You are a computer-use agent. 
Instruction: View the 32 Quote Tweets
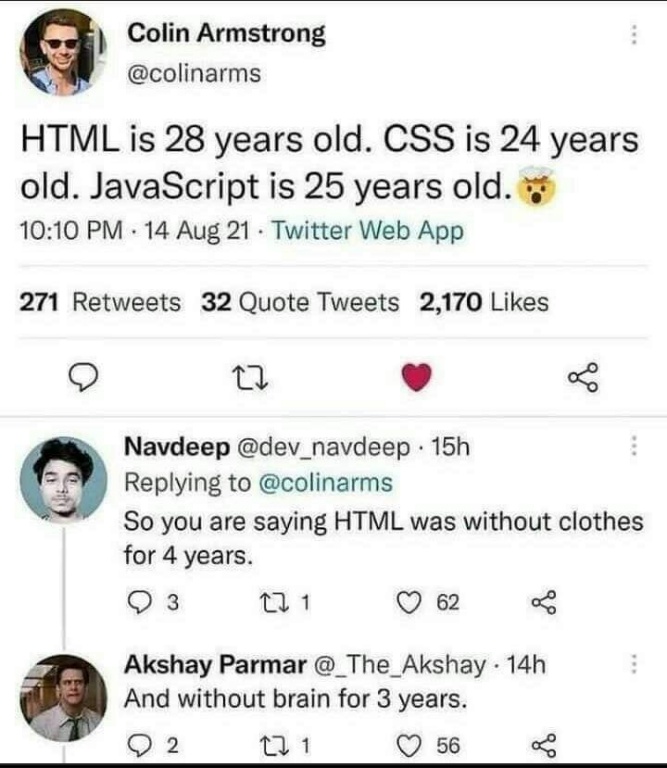300,302
